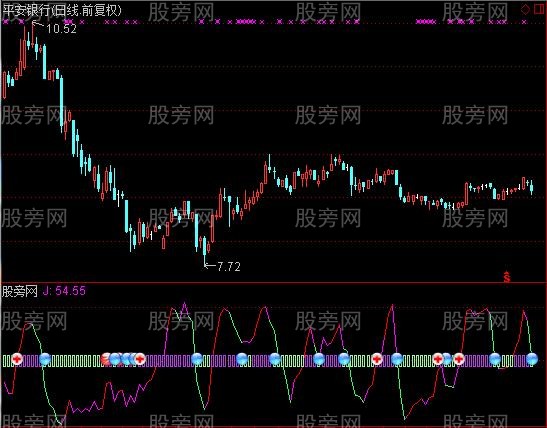Click the red dollar sign marker
547x428 pixels.
click(507, 277)
